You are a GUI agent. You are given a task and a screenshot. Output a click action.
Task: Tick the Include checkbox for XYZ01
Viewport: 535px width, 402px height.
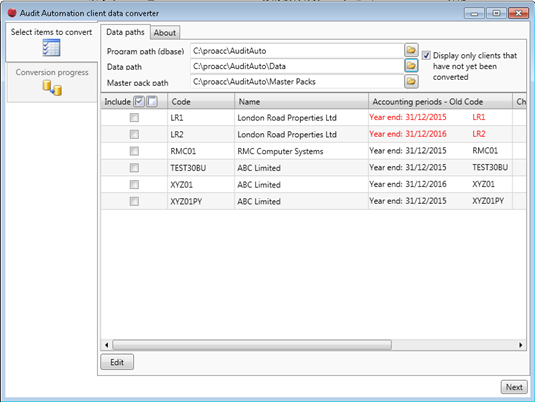(x=134, y=185)
